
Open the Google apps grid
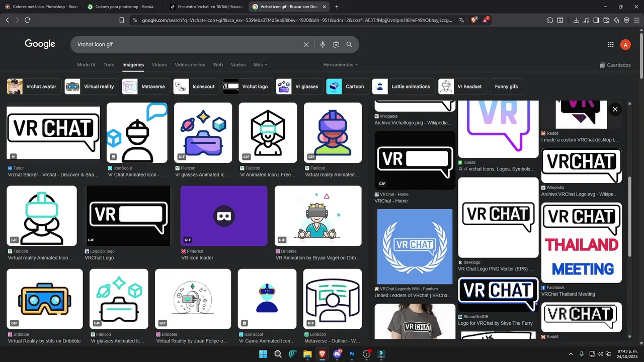[x=611, y=45]
